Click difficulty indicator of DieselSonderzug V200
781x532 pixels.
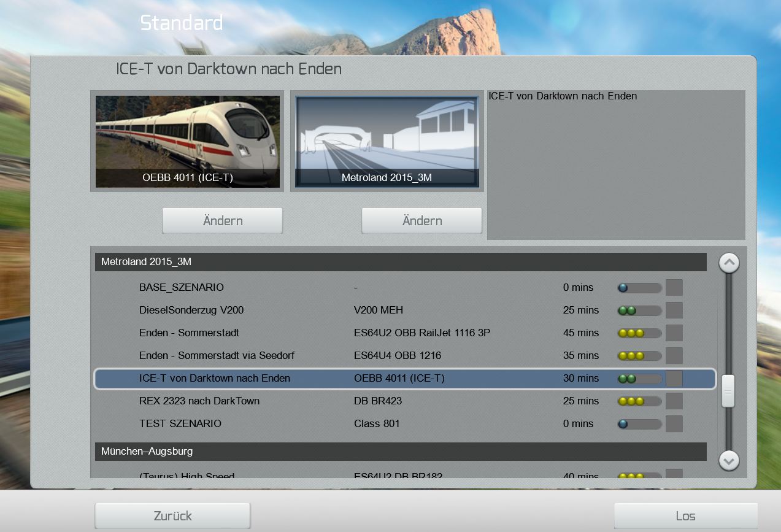coord(640,310)
